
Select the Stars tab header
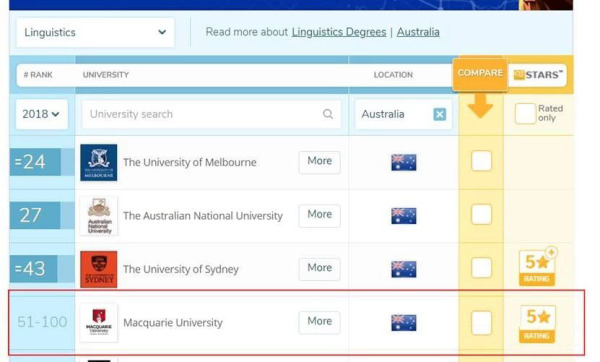(x=538, y=75)
